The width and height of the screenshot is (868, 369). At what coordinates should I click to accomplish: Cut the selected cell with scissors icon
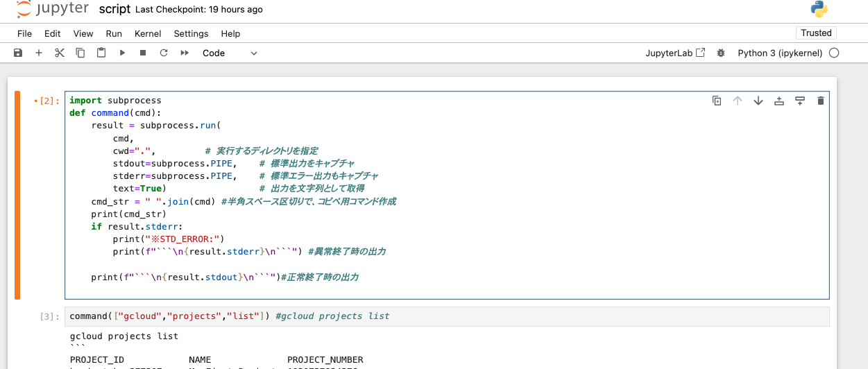coord(60,53)
